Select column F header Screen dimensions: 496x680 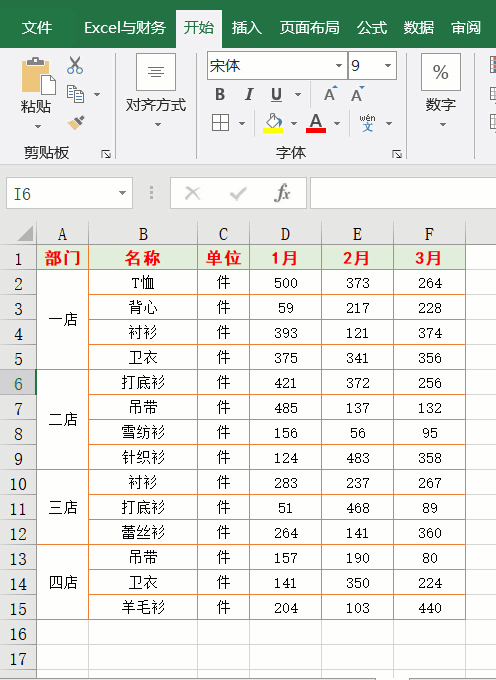pos(429,234)
